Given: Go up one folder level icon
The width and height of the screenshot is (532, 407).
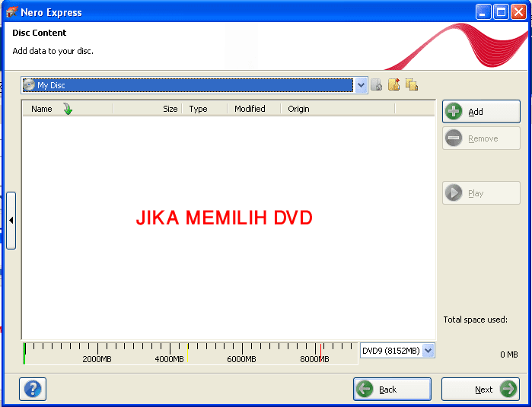Looking at the screenshot, I should (376, 84).
